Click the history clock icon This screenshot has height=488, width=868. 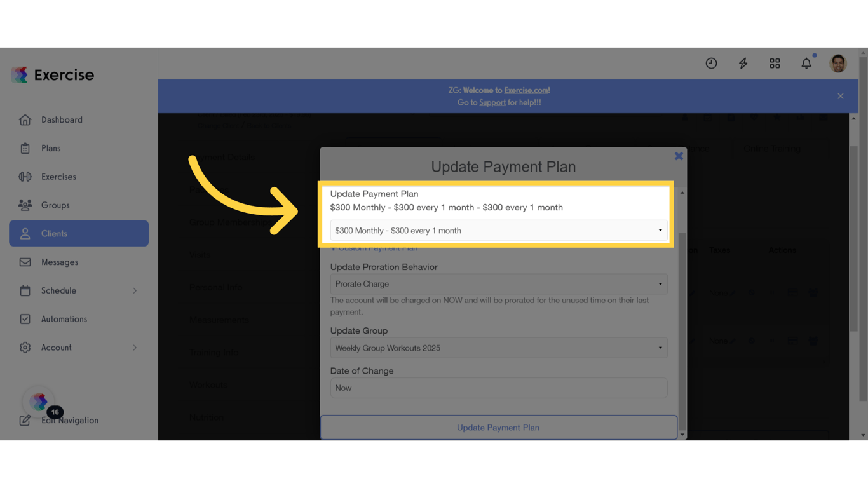coord(711,63)
